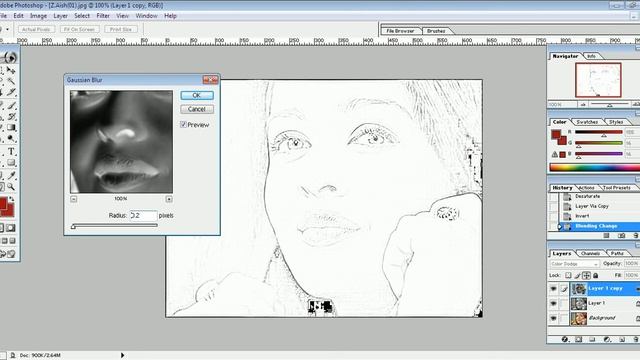Toggle lock position option
Image resolution: width=640 pixels, height=360 pixels.
[x=587, y=276]
